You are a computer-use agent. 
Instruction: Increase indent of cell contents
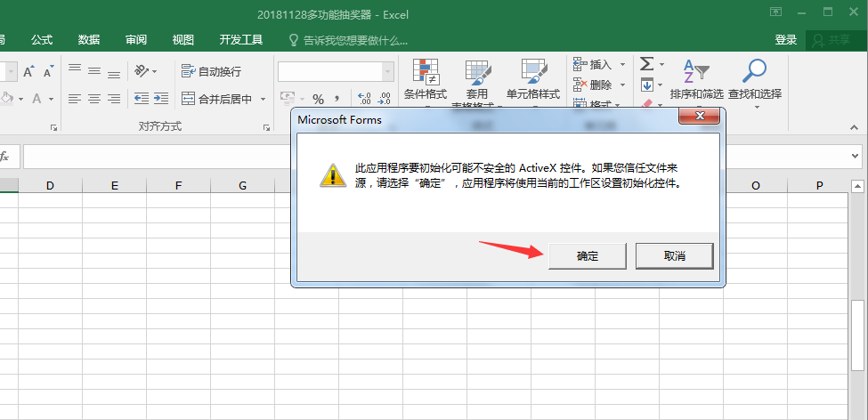click(161, 99)
